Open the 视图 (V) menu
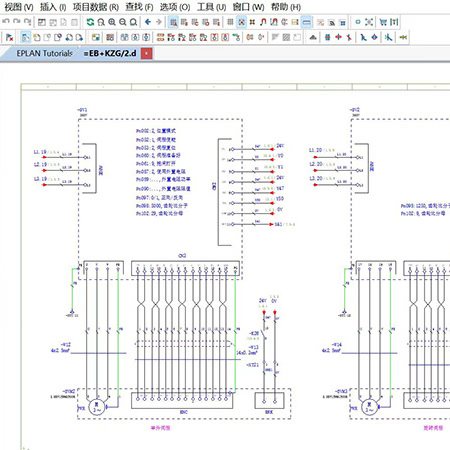450x450 pixels. (x=19, y=7)
